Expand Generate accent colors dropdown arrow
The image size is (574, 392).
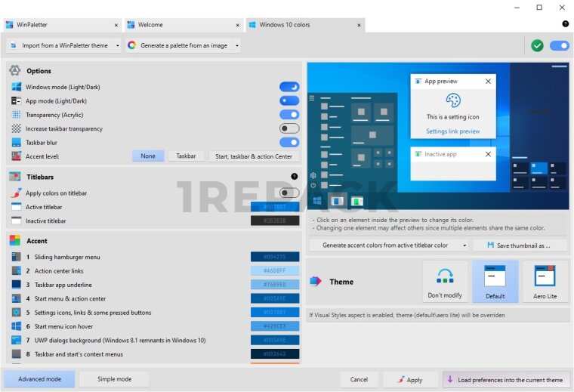tap(464, 245)
